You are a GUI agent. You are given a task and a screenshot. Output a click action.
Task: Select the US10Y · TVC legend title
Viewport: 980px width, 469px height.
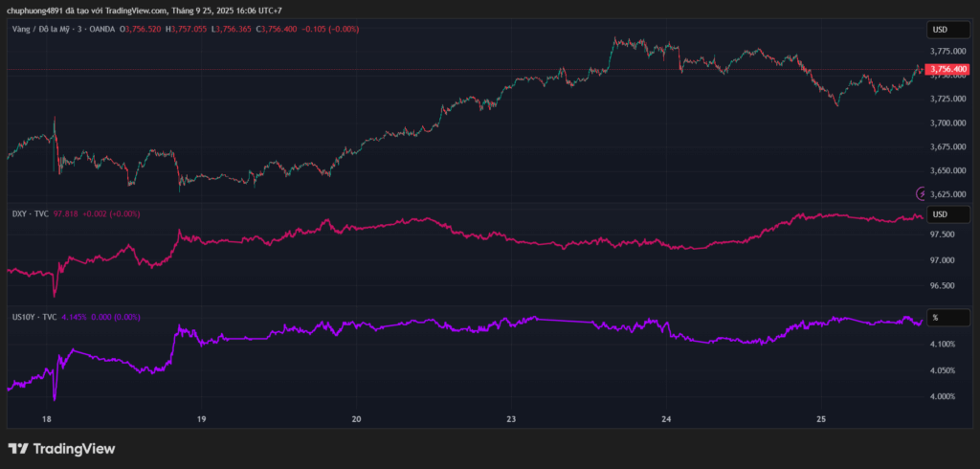pos(33,316)
